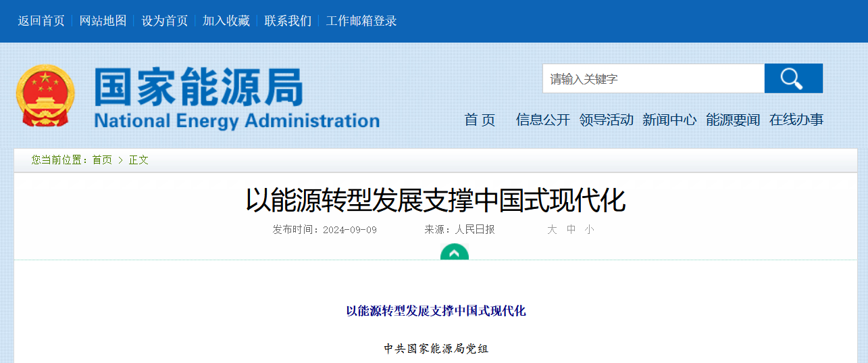Open the 首页 navigation menu item
Viewport: 868px width, 363px height.
coord(480,120)
